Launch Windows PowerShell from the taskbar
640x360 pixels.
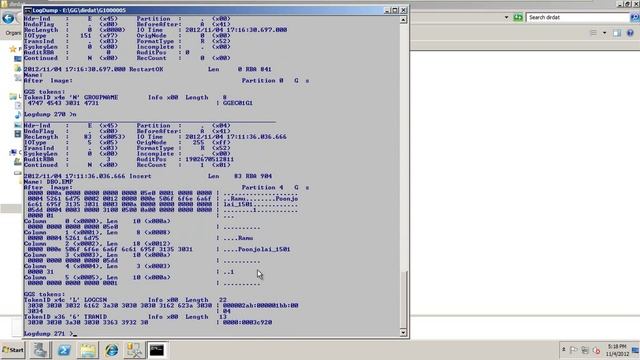[x=64, y=350]
